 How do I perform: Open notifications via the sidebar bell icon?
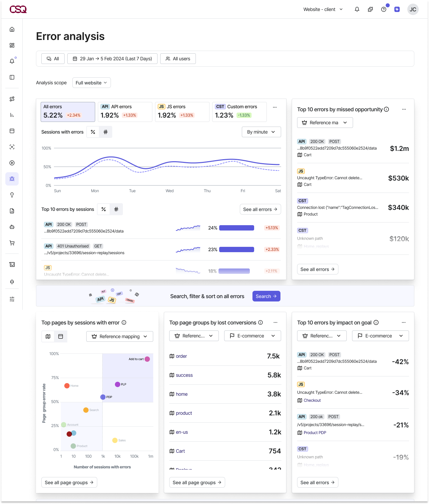point(12,61)
